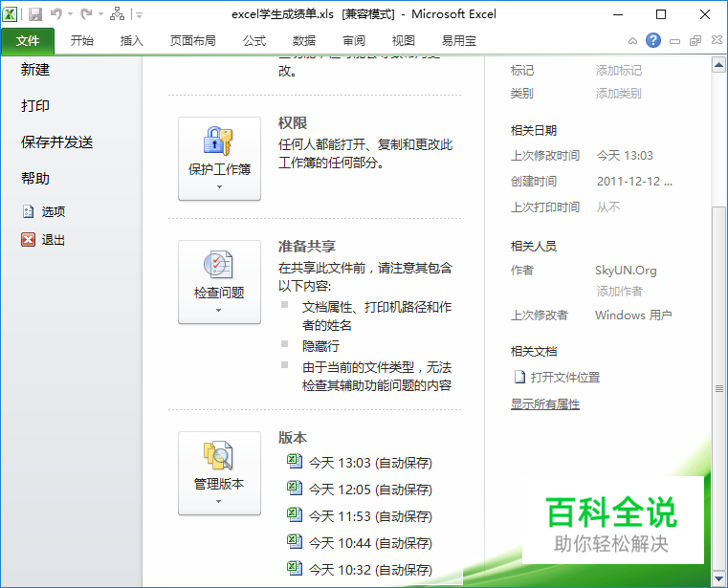Click the 上次修改时间 value 今天 13:03

pyautogui.click(x=625, y=156)
